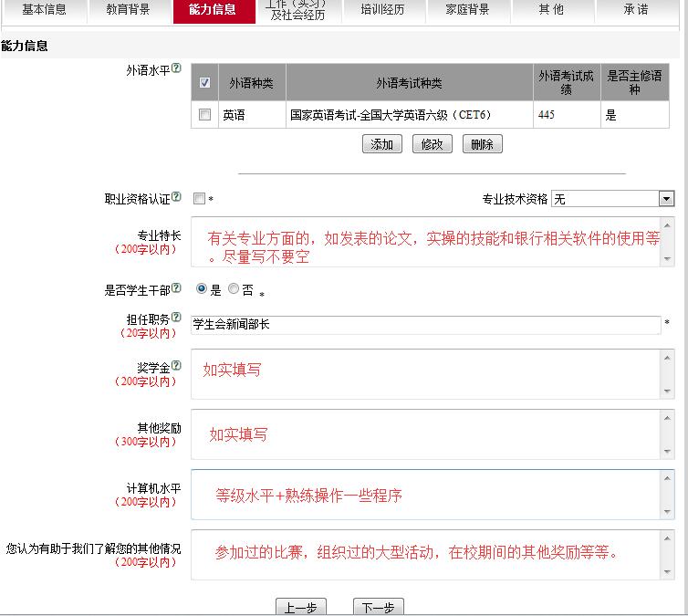Go to the 承诺 tab

point(636,10)
